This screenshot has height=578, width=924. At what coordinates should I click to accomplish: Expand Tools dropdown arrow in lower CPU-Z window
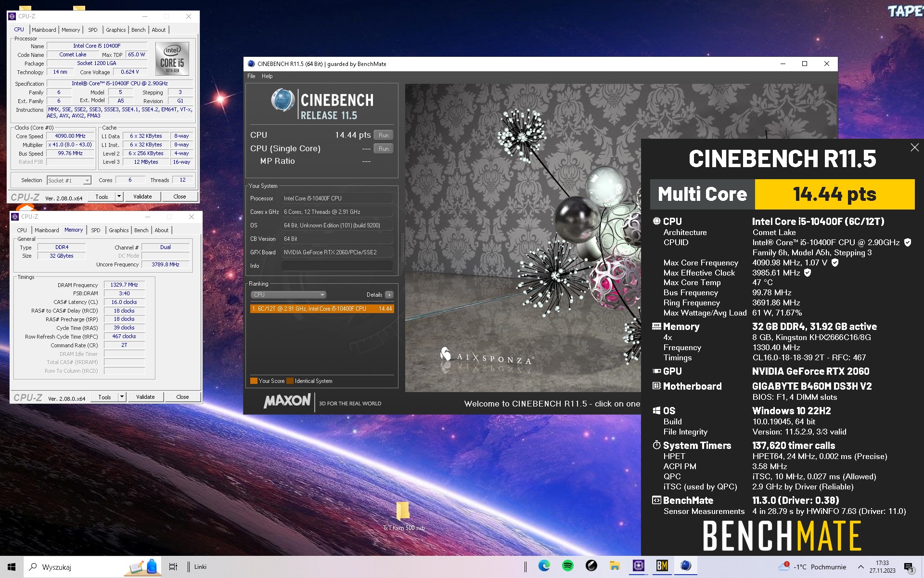click(x=122, y=397)
